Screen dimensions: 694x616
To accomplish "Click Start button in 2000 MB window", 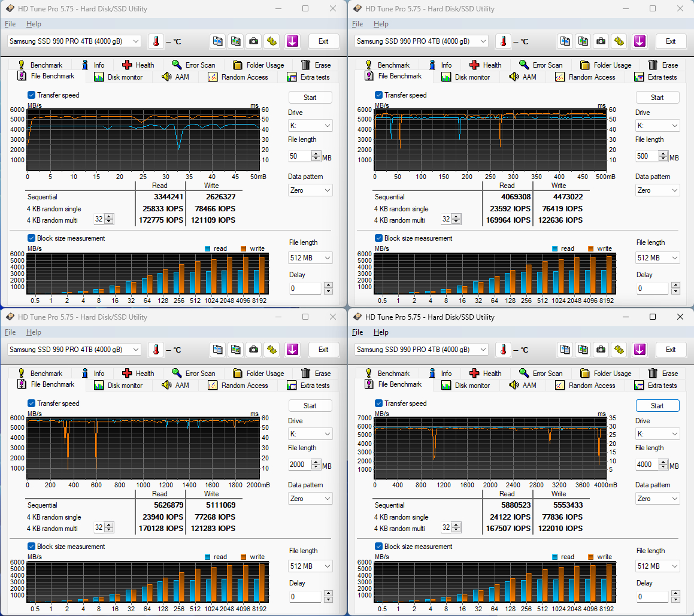I will pyautogui.click(x=310, y=406).
